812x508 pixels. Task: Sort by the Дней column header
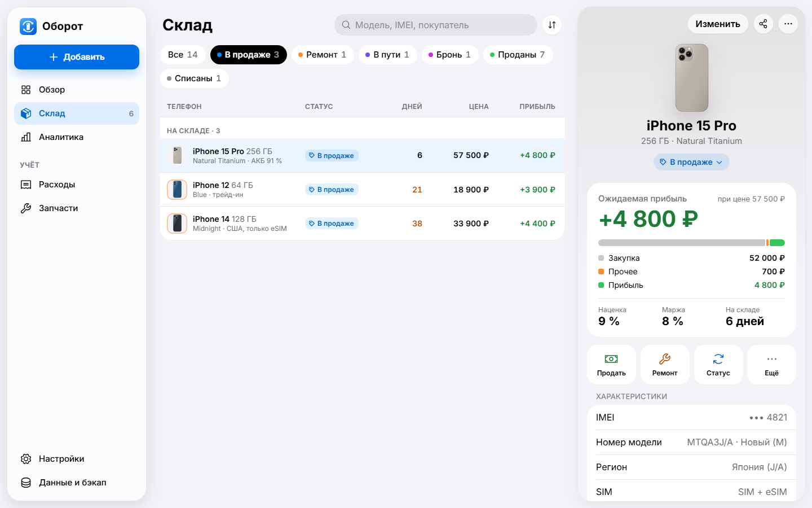(412, 107)
